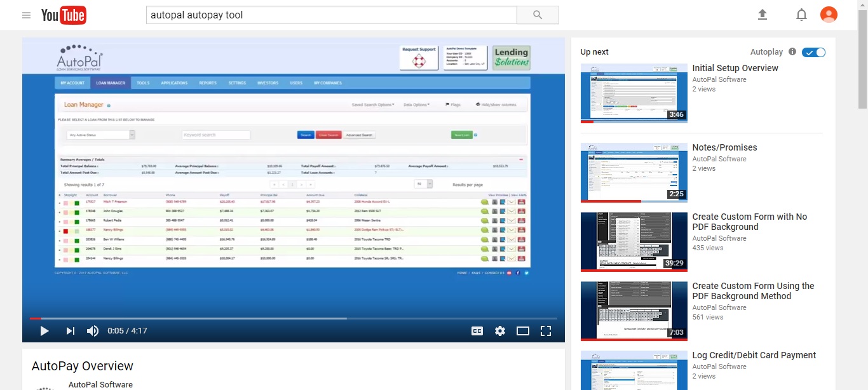The image size is (868, 390).
Task: Click Robert Pedia borrower row in video
Action: pyautogui.click(x=294, y=221)
